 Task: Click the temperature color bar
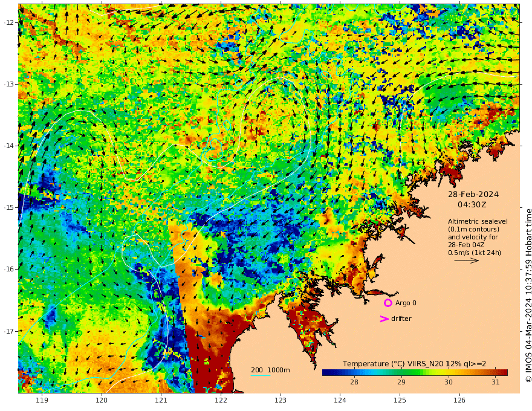point(415,372)
